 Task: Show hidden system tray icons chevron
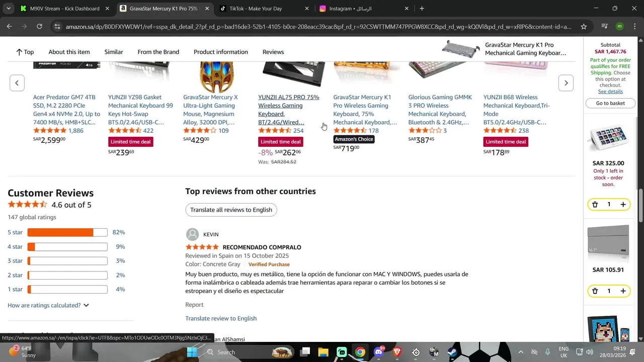point(520,352)
